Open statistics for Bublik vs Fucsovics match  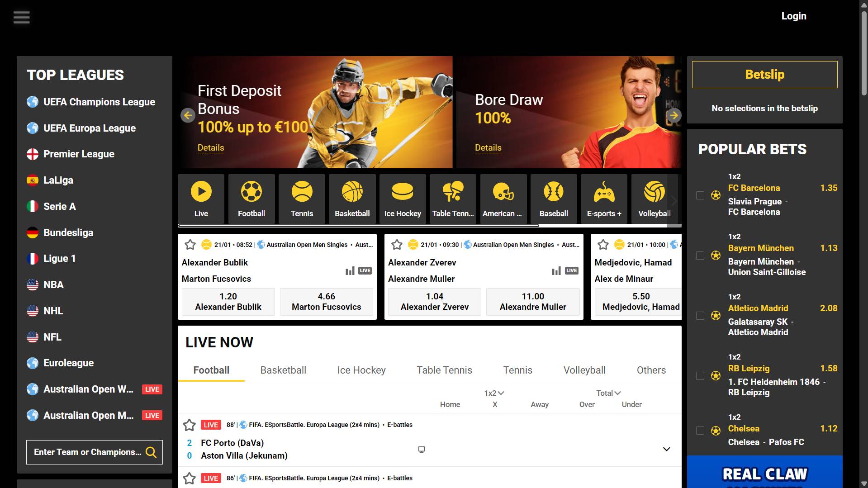[349, 270]
